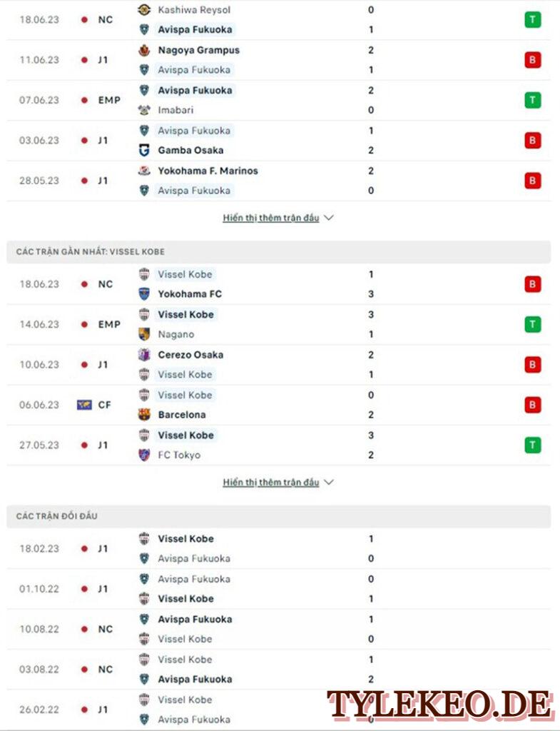The height and width of the screenshot is (731, 560).
Task: Open the 18.02.23 Vissel Kobe vs Avispa Fukuoka match
Action: (x=279, y=548)
